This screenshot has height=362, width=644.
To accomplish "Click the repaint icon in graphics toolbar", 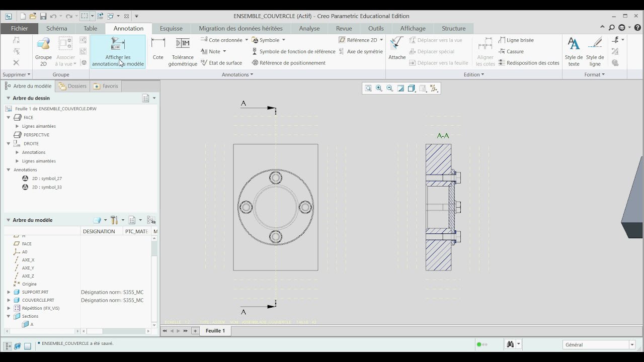I will point(400,88).
